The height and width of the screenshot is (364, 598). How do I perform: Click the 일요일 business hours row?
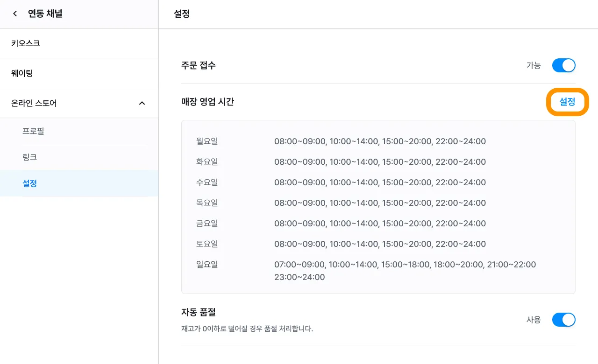(379, 271)
